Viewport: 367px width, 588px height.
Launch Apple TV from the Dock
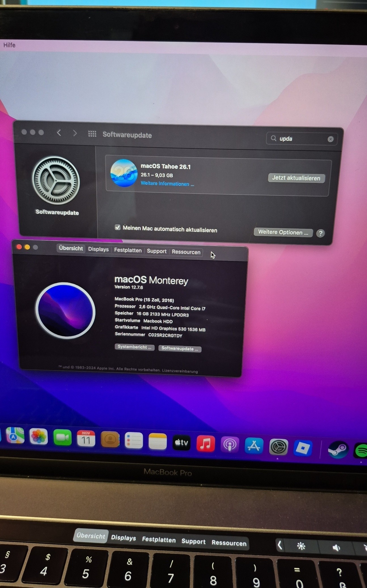[x=182, y=443]
